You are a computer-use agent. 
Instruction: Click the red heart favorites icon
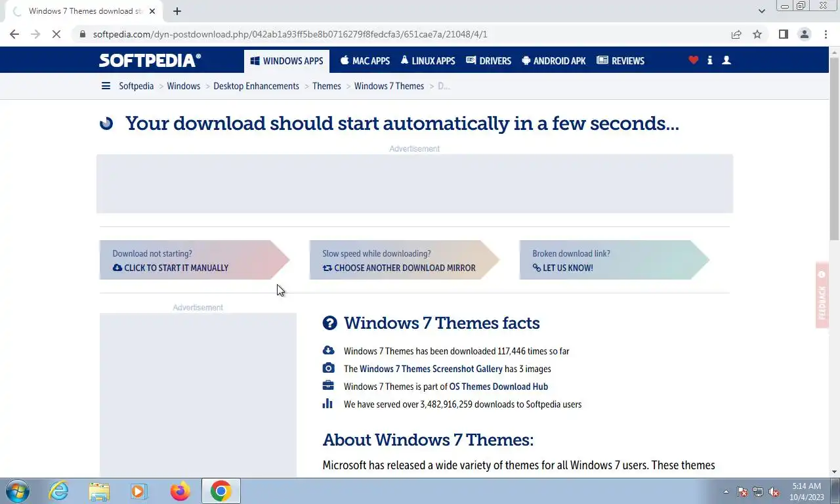(693, 60)
